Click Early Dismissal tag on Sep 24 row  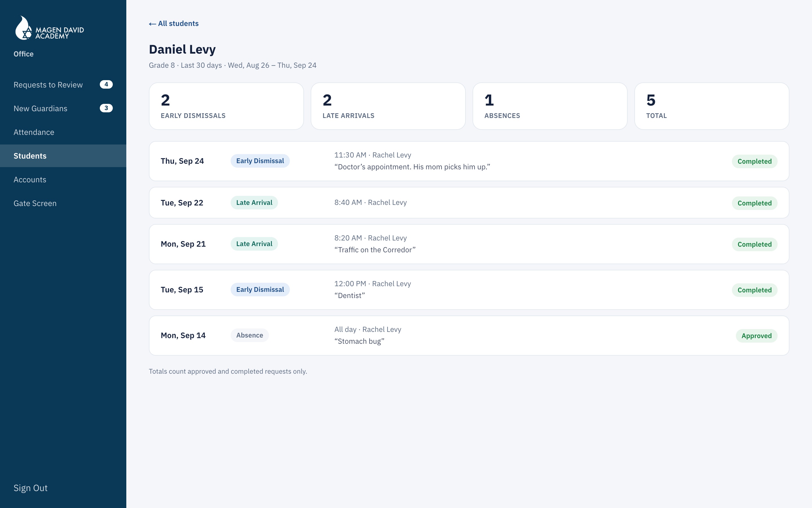260,161
